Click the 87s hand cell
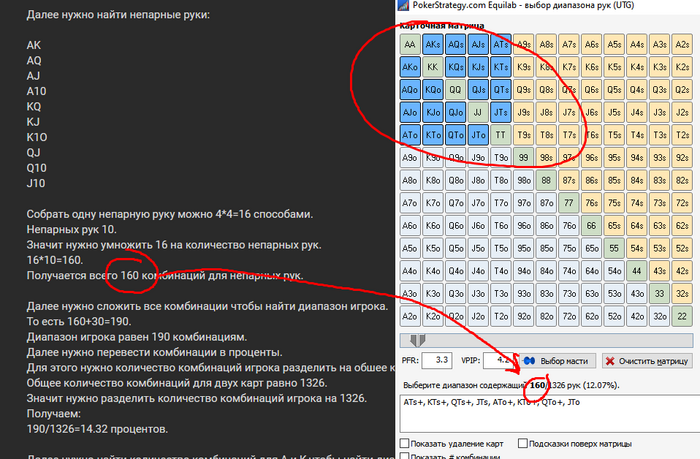 click(569, 180)
